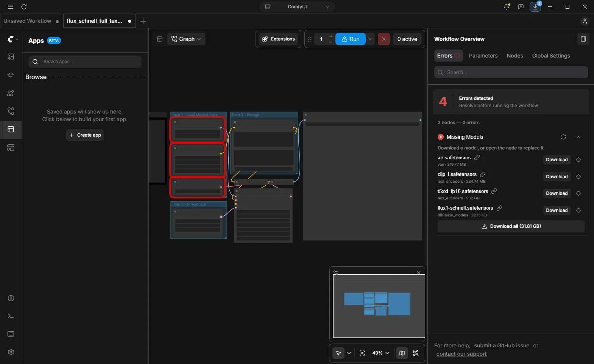Open the console terminal icon in sidebar
Image resolution: width=594 pixels, height=364 pixels.
11,316
